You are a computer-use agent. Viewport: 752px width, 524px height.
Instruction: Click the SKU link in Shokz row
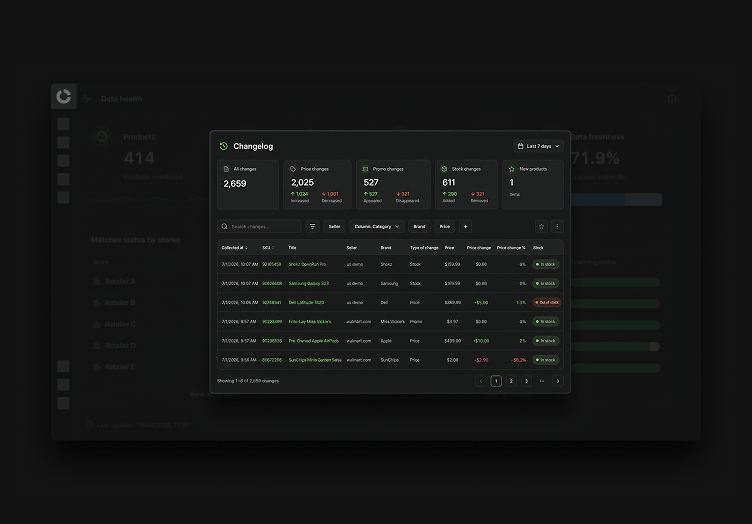click(271, 264)
